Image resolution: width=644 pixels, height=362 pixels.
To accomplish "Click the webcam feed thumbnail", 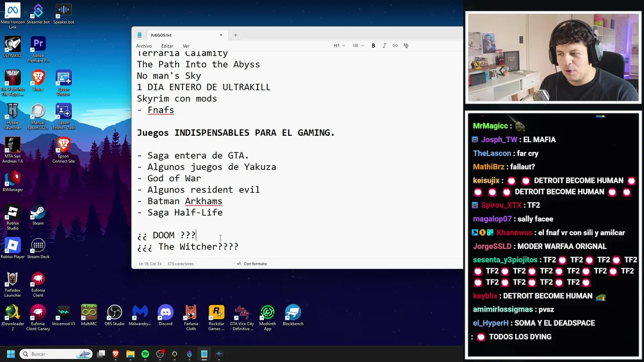I will 553,58.
